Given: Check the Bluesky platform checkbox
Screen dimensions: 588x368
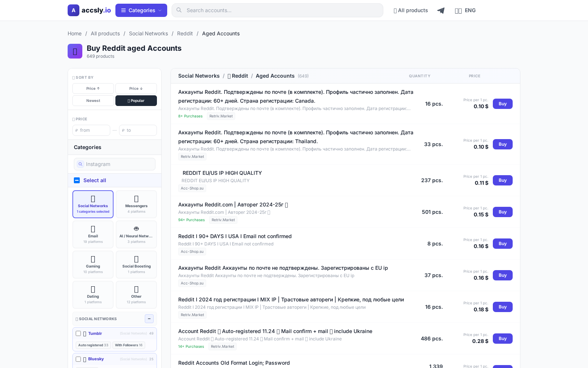Looking at the screenshot, I should point(78,359).
